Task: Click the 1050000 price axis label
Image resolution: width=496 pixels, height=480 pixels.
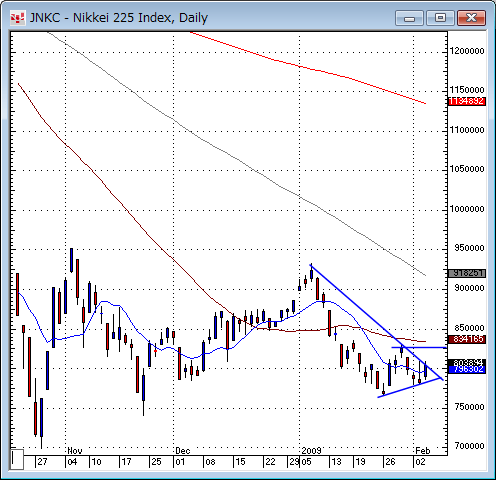Action: click(467, 169)
